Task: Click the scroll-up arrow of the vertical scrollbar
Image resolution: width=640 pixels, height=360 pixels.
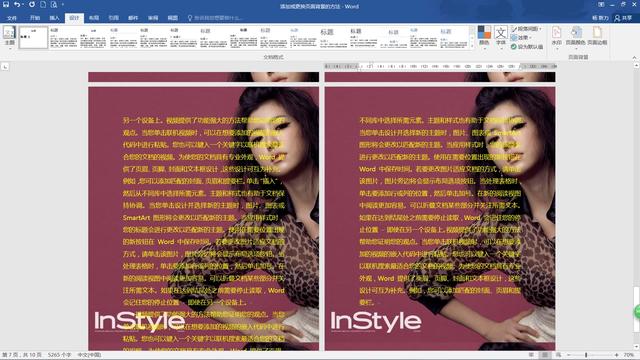Action: tap(636, 65)
